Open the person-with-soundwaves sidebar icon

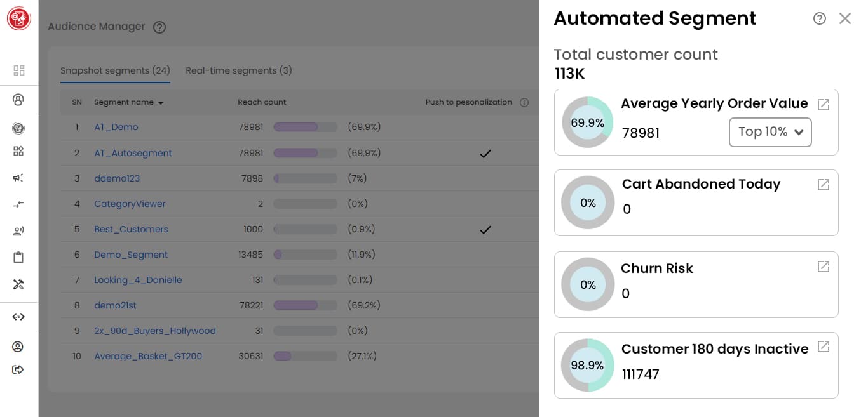[18, 231]
